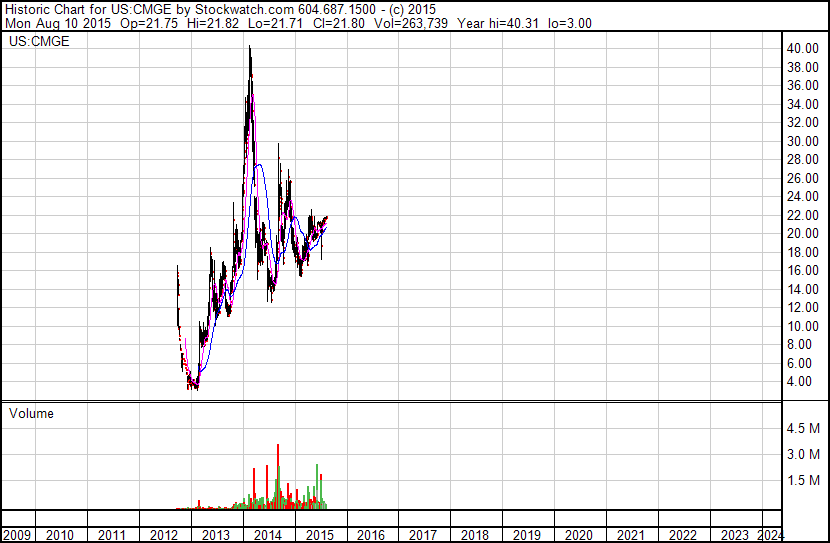The image size is (830, 543).
Task: Click the US:CMGE ticker label in chart
Action: 39,41
